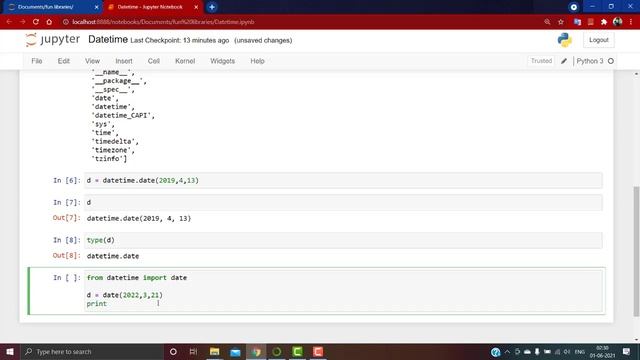Click the Out[8] datetime.date output
The height and width of the screenshot is (360, 640).
click(x=113, y=256)
